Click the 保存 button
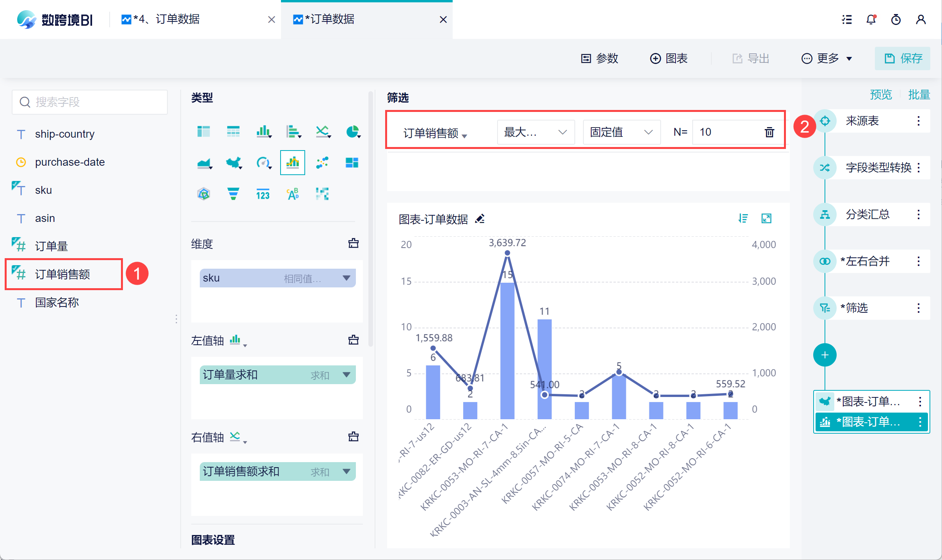This screenshot has height=560, width=942. pyautogui.click(x=903, y=58)
